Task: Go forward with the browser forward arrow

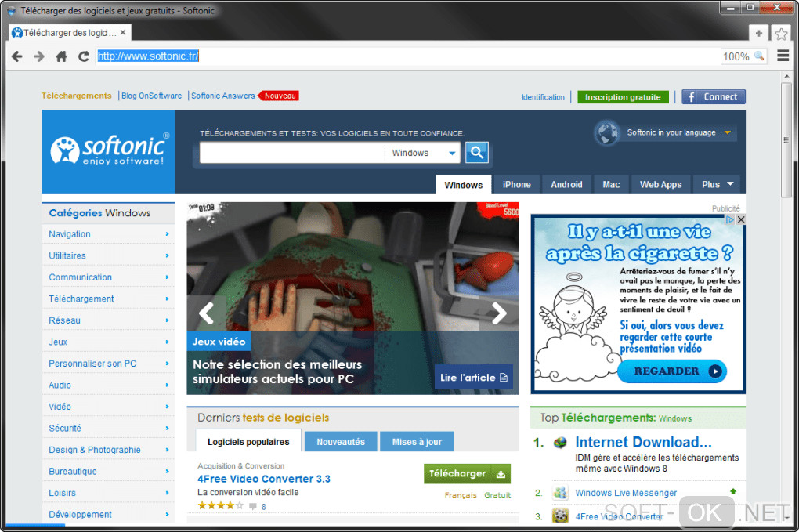Action: click(38, 56)
